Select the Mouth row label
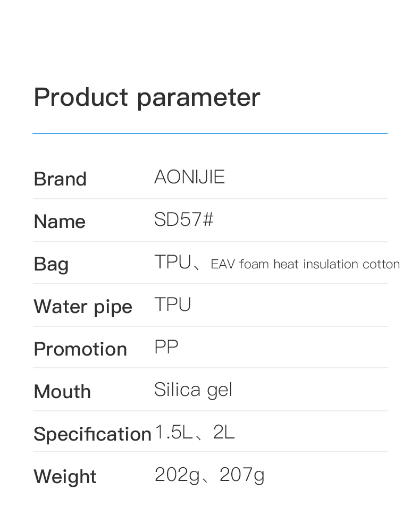This screenshot has width=420, height=515. click(62, 392)
